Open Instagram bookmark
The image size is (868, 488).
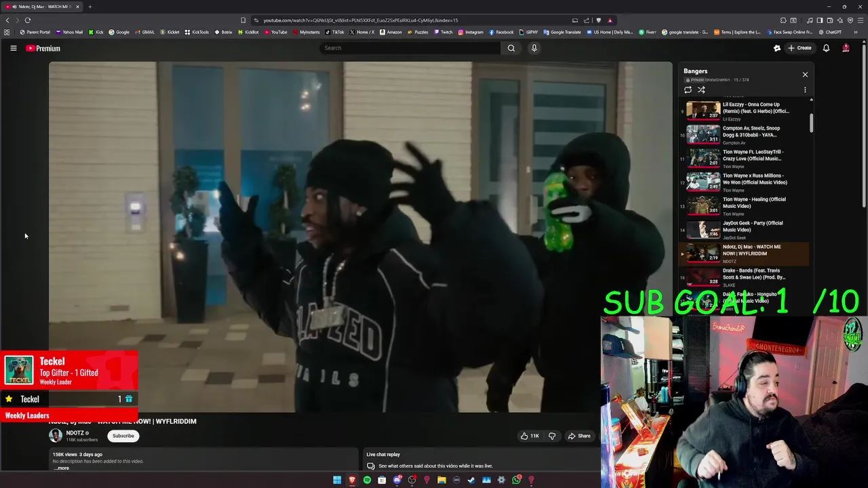click(x=471, y=32)
